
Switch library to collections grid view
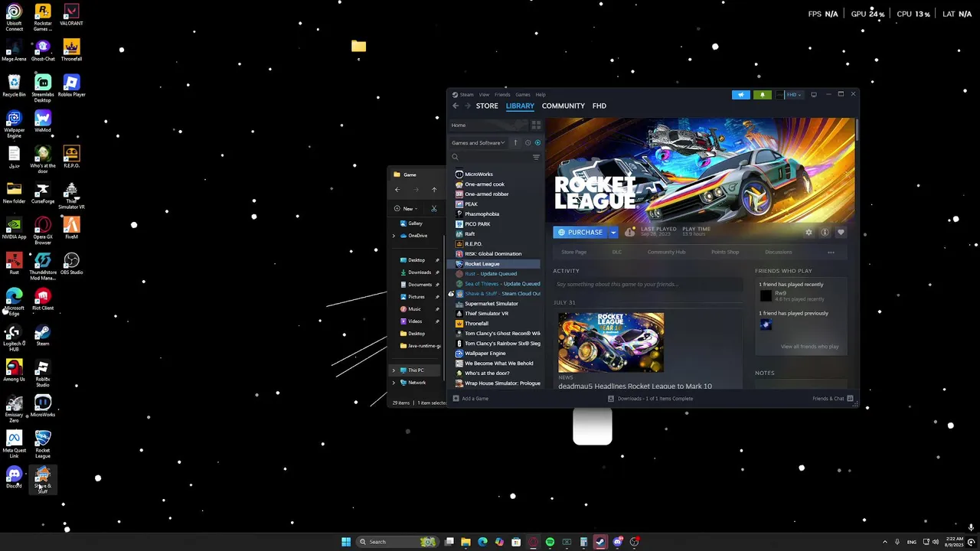point(536,125)
